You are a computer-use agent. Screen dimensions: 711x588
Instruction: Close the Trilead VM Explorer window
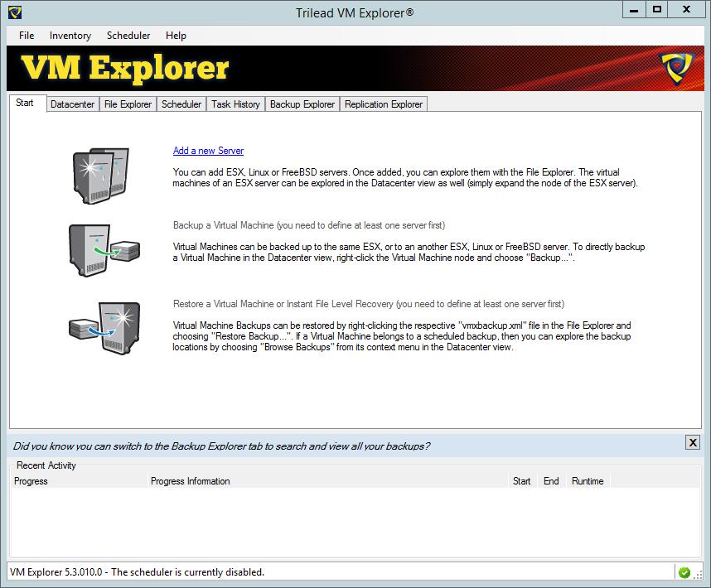(x=686, y=10)
